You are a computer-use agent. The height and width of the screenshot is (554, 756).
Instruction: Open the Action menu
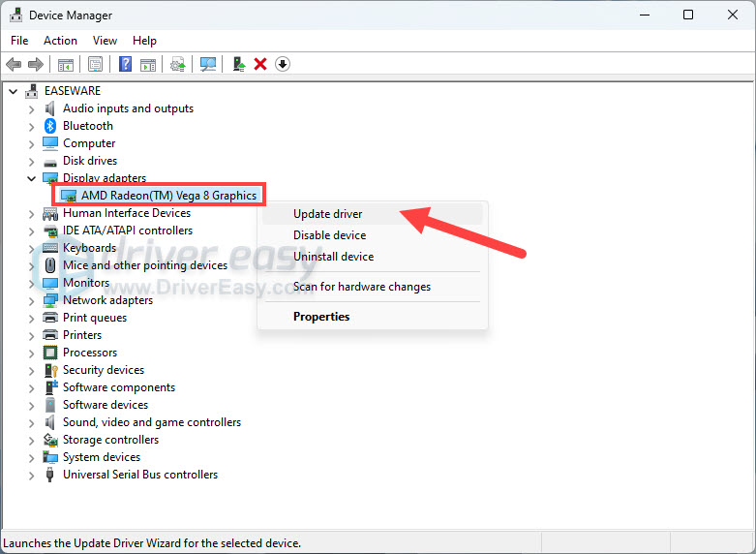[x=60, y=41]
